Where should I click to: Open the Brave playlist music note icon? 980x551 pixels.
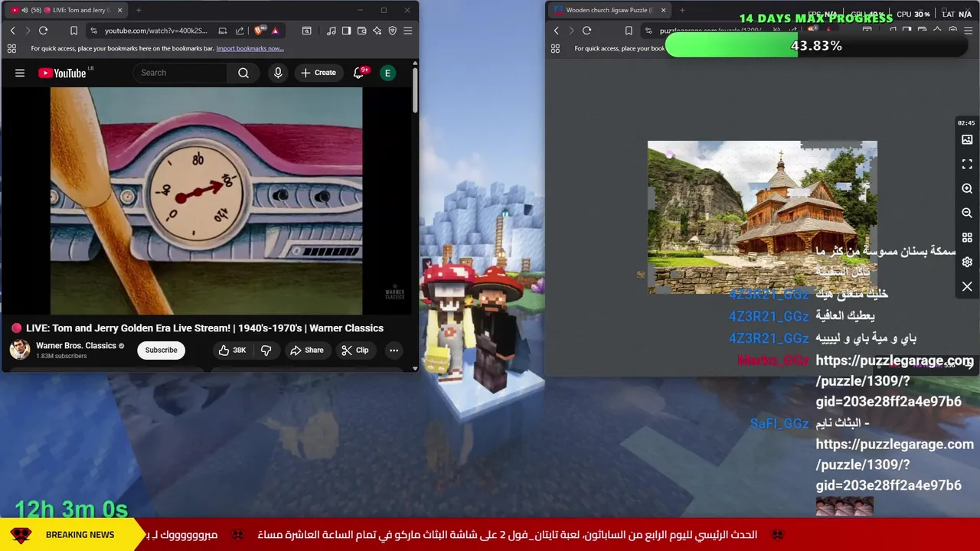point(331,31)
